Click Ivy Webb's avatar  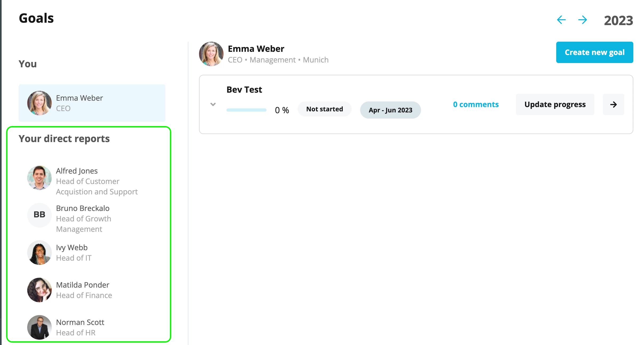point(39,253)
